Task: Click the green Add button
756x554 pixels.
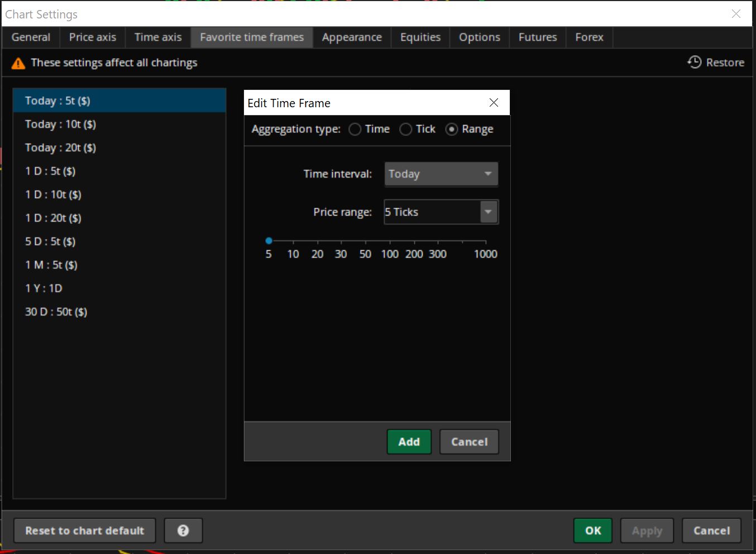Action: click(x=409, y=442)
